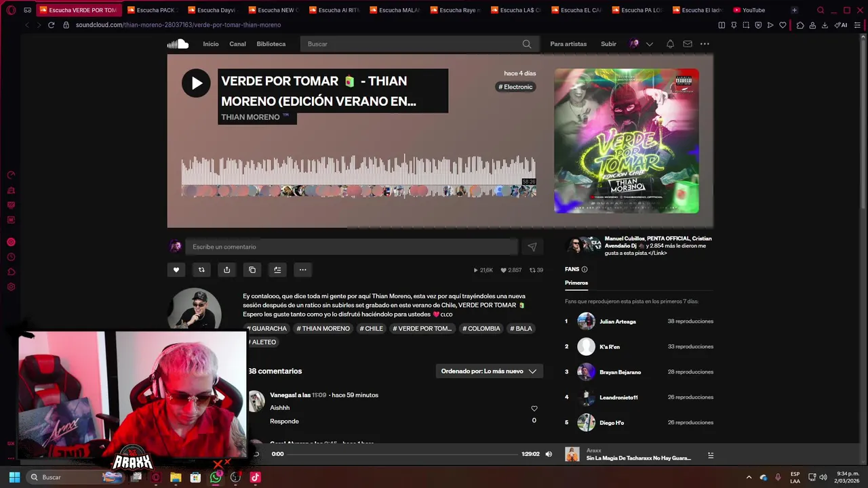Open the # CHILE tag
The image size is (868, 488).
pyautogui.click(x=372, y=329)
